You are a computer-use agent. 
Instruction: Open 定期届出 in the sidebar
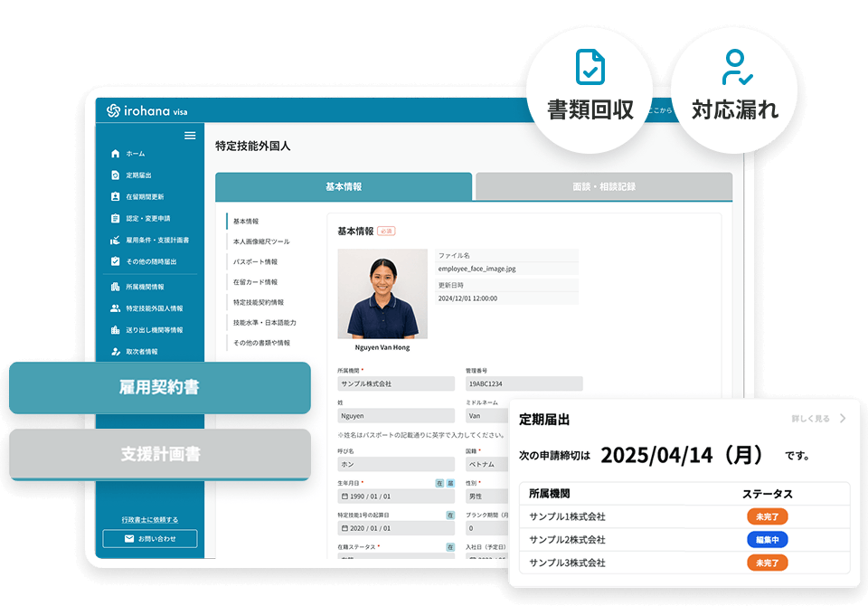coord(138,175)
